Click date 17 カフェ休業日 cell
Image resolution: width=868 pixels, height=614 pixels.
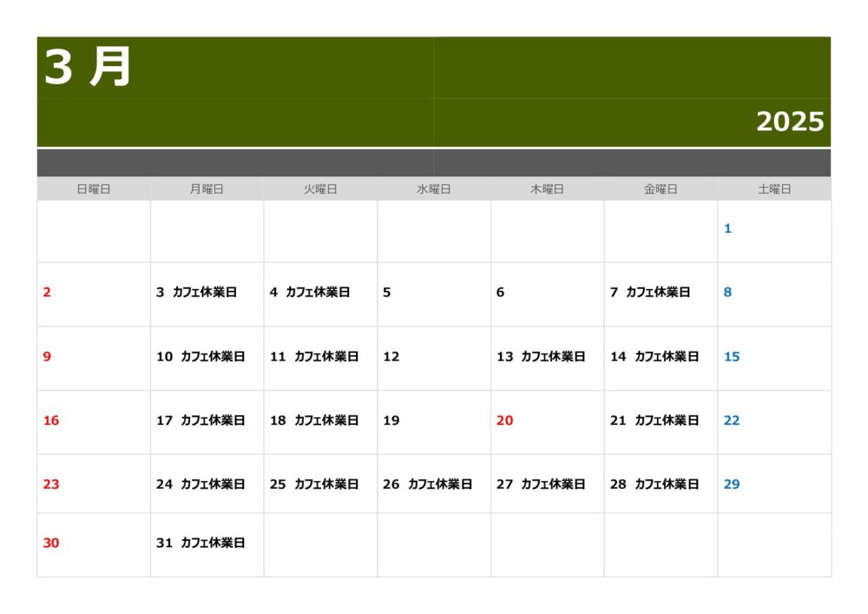tap(207, 422)
